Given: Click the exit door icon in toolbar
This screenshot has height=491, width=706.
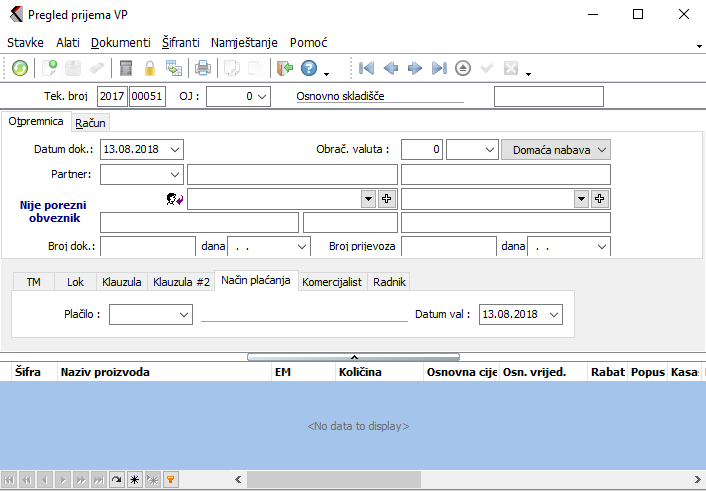Looking at the screenshot, I should 284,69.
